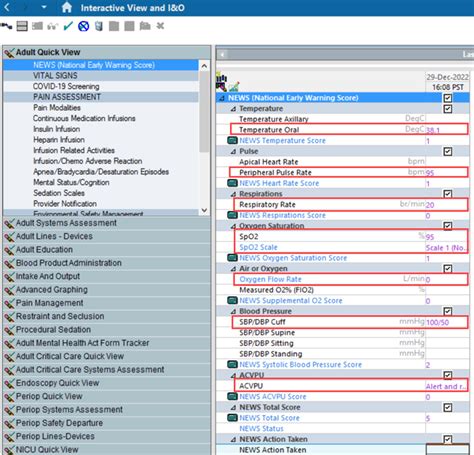The height and width of the screenshot is (455, 474).
Task: Click the trash bin toolbar icon
Action: click(99, 26)
